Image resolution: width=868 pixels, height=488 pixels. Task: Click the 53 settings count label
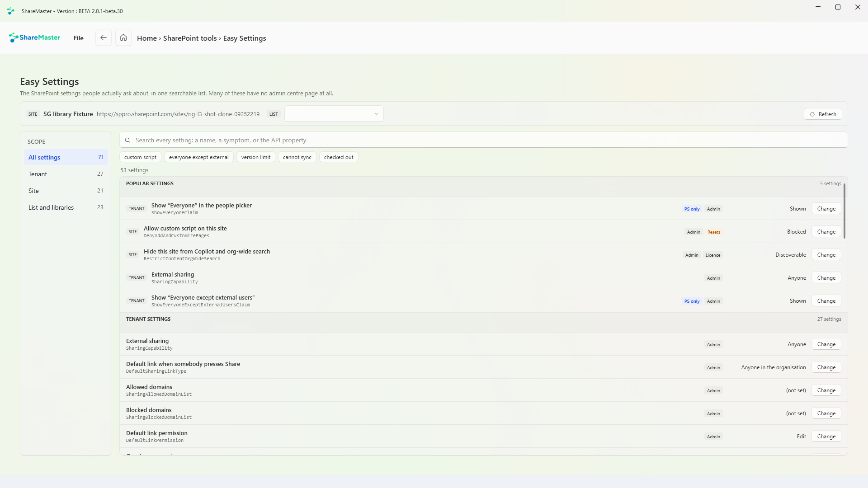click(x=134, y=170)
